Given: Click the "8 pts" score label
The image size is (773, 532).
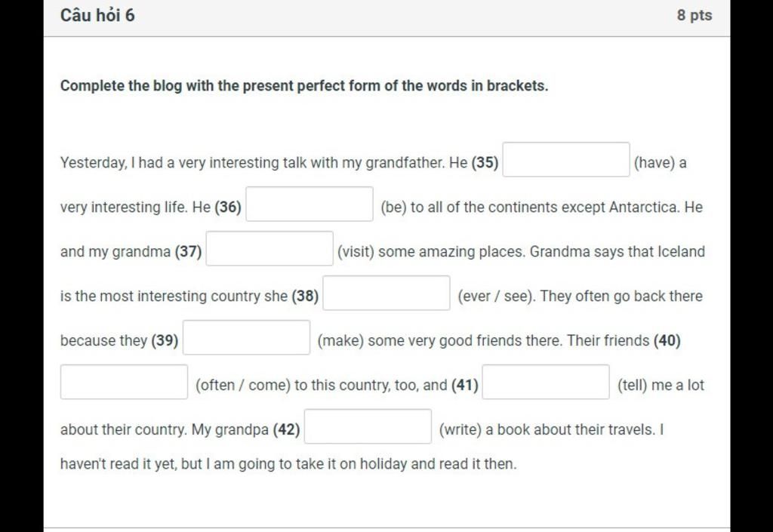Looking at the screenshot, I should [x=694, y=15].
